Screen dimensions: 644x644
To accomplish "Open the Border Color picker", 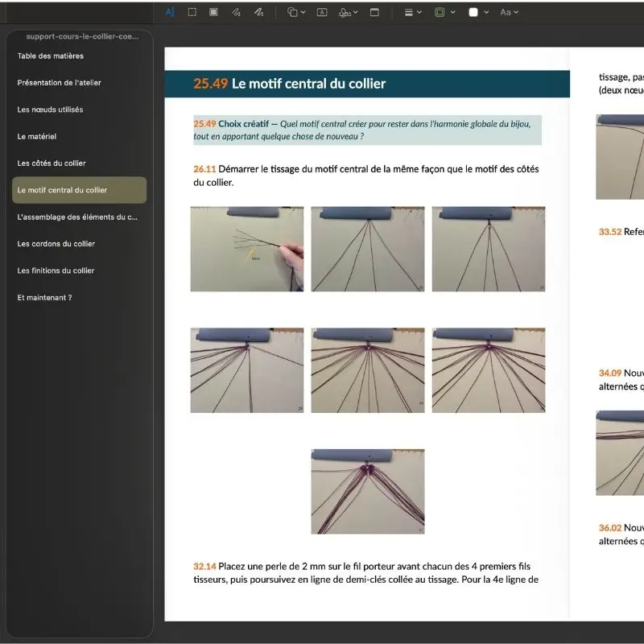I will (444, 12).
